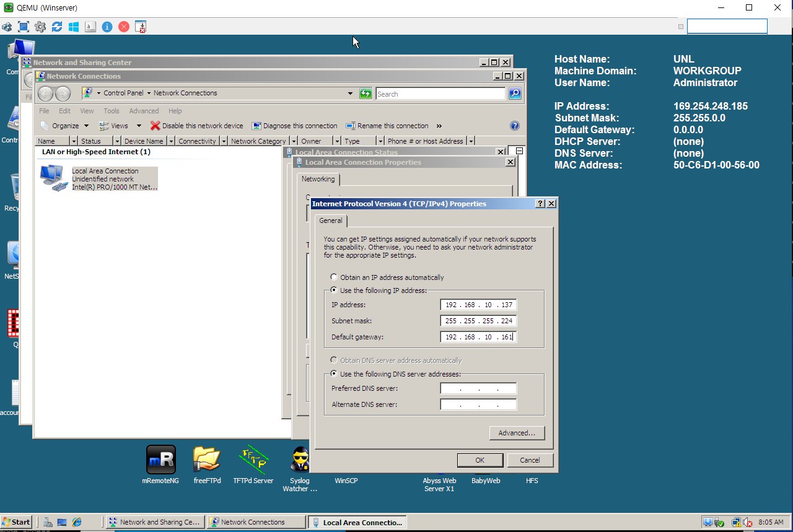Screen dimensions: 793x532
Task: Click the search magnifier icon in Network Connections
Action: click(515, 94)
